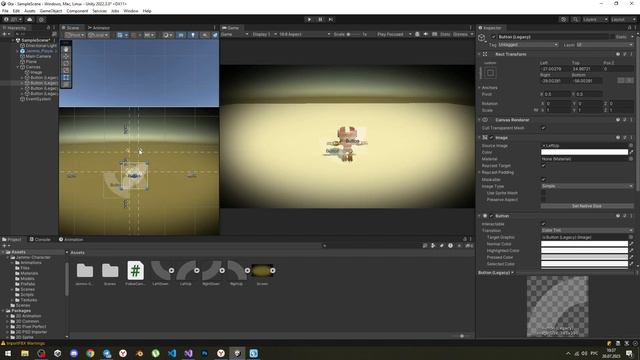This screenshot has height=360, width=640.
Task: Click the anchor presets box in Rect Transform
Action: click(490, 73)
